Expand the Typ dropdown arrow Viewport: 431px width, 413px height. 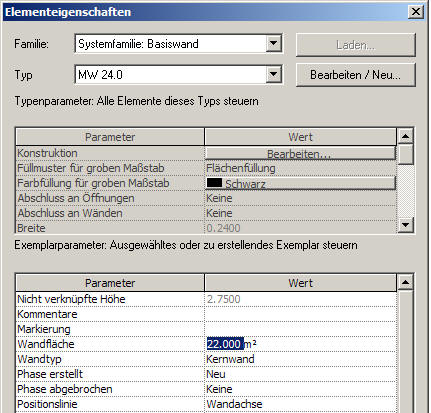(273, 74)
